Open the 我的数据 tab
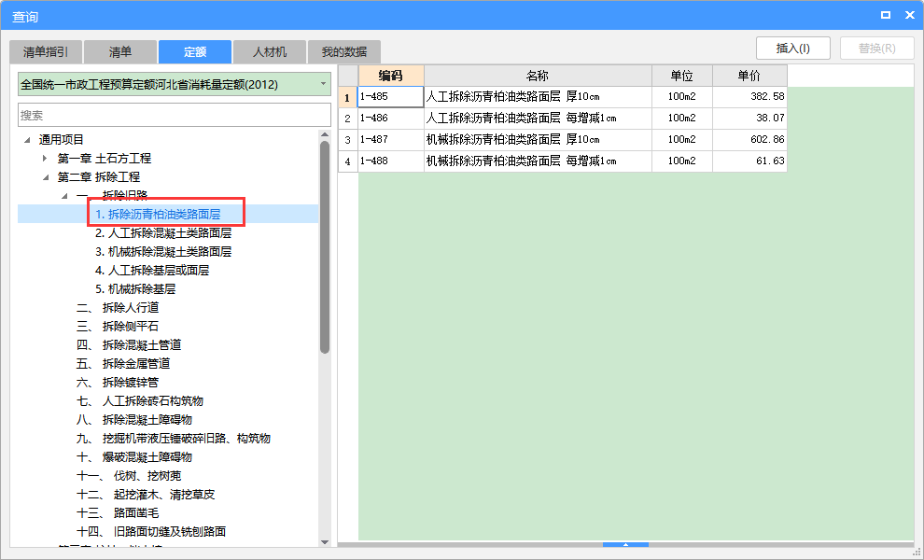 (344, 52)
